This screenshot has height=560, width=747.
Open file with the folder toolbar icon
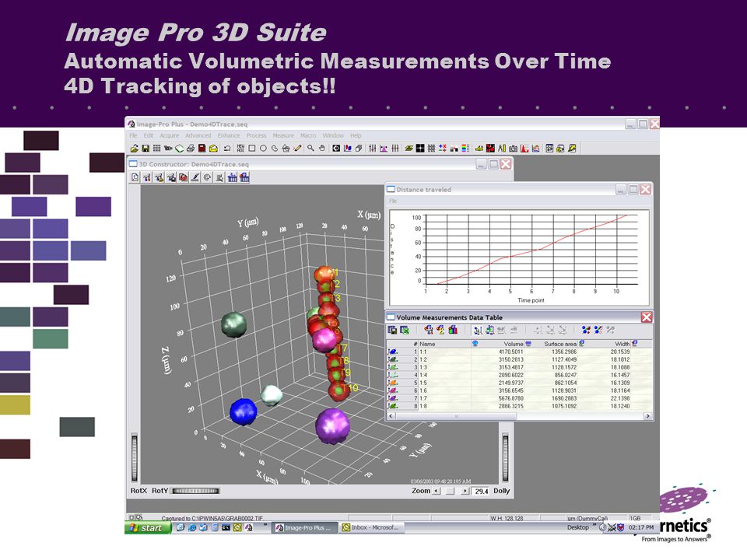click(135, 148)
